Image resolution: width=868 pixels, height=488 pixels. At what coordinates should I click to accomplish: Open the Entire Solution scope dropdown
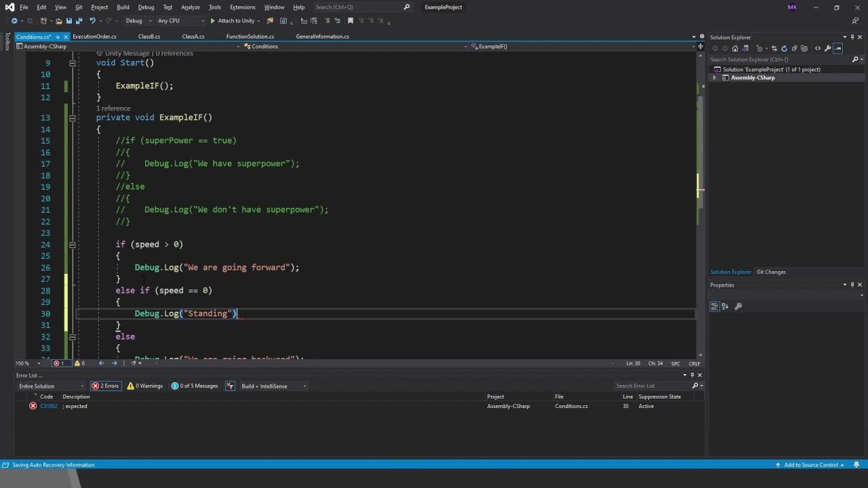[51, 386]
